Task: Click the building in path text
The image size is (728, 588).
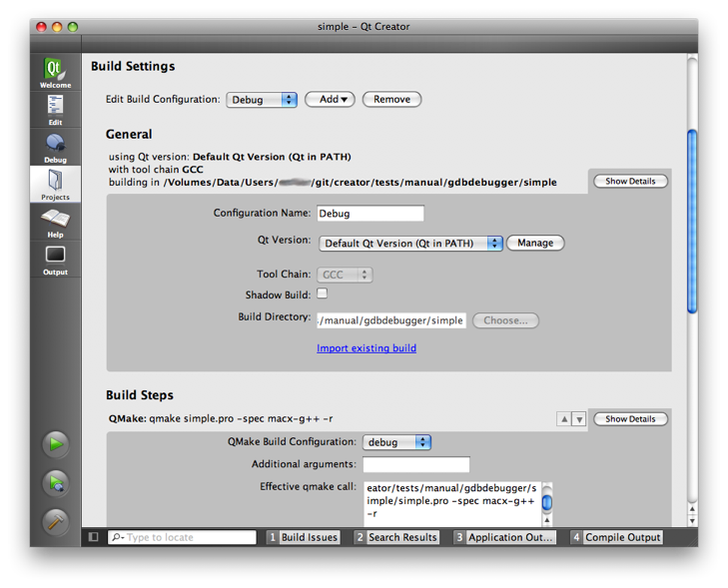Action: [333, 183]
